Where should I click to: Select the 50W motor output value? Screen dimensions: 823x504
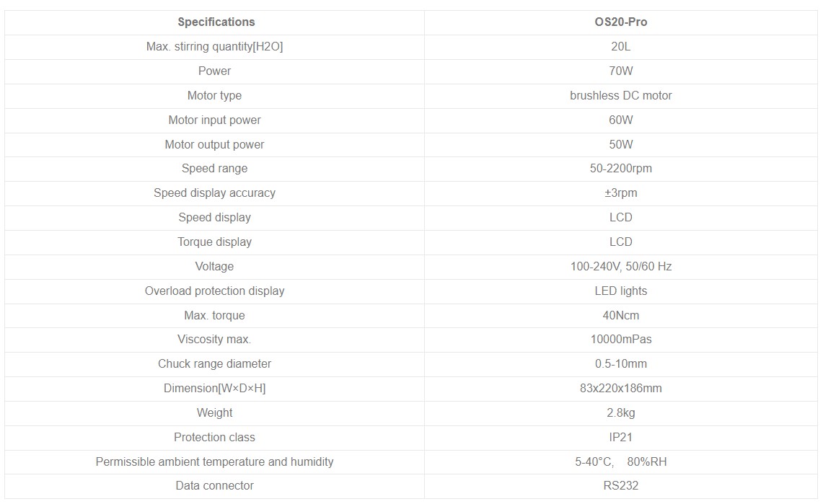click(x=620, y=145)
